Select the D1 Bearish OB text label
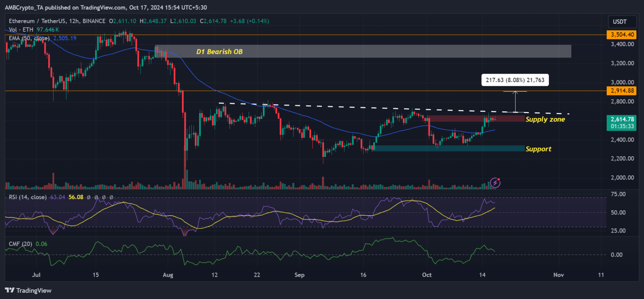The width and height of the screenshot is (644, 299). (x=219, y=52)
